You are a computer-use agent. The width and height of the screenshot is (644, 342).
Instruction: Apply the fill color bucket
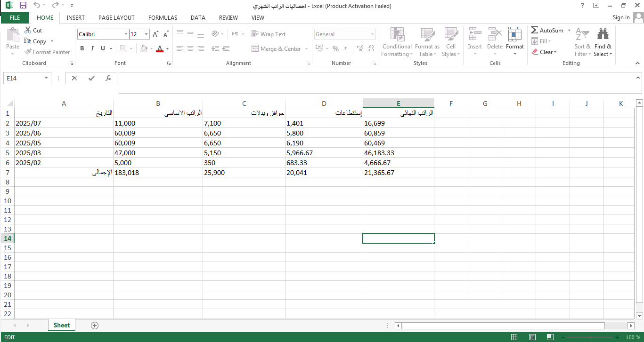pyautogui.click(x=144, y=48)
